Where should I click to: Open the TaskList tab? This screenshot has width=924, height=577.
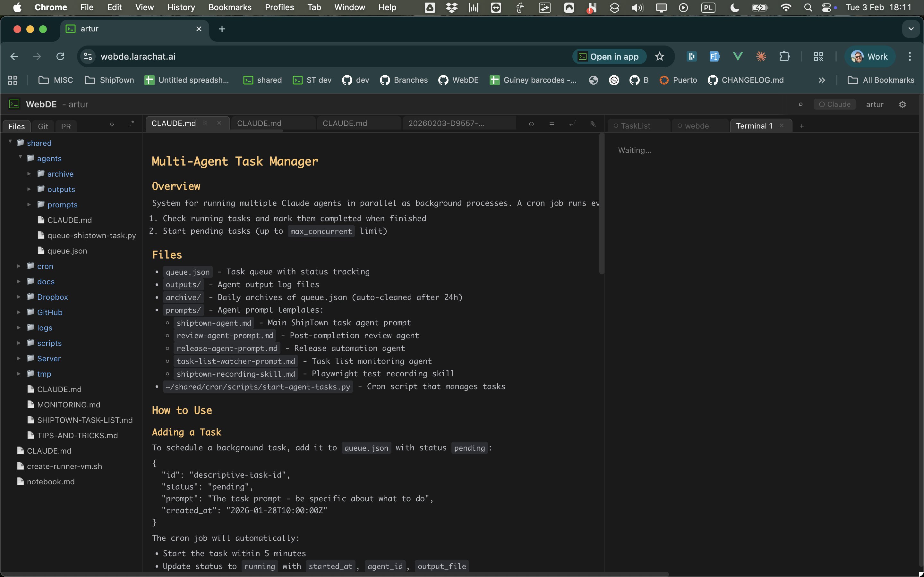[x=635, y=126]
